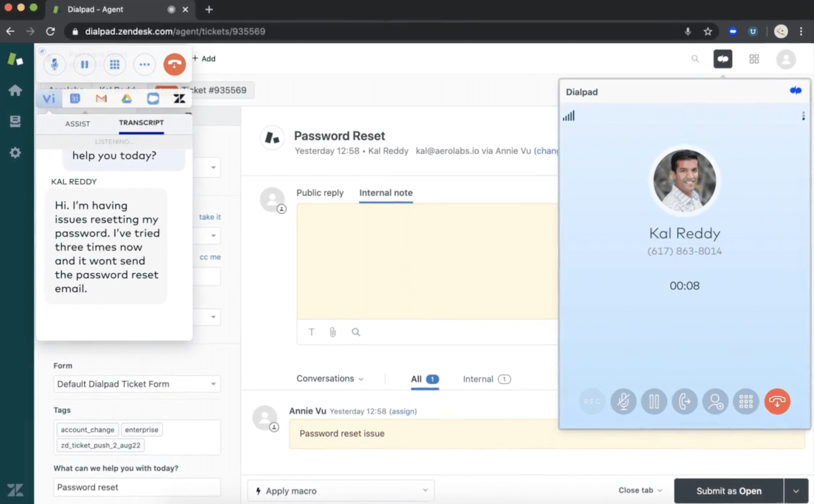Viewport: 814px width, 504px height.
Task: Click the cc me link
Action: [210, 257]
